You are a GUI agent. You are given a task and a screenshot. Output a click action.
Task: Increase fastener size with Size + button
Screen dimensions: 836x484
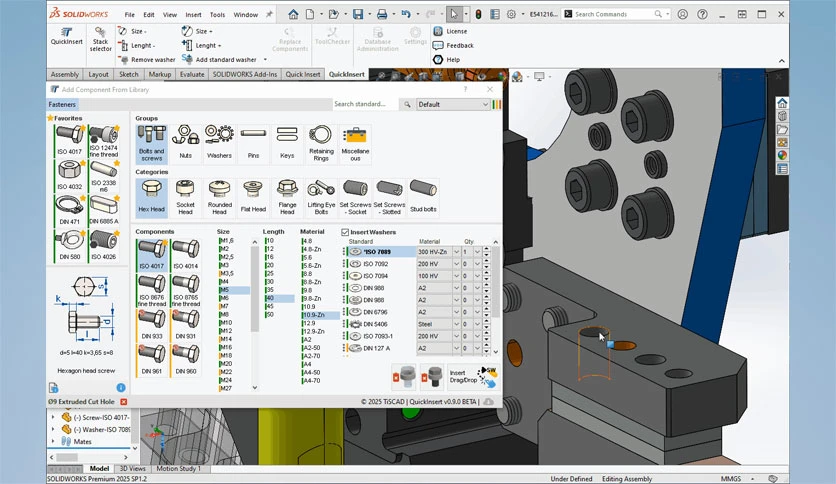[x=197, y=31]
